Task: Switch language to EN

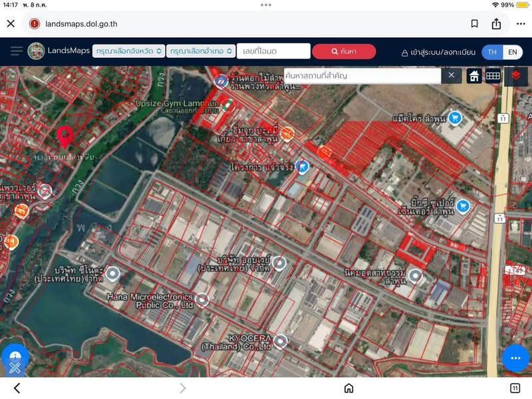Action: [512, 52]
